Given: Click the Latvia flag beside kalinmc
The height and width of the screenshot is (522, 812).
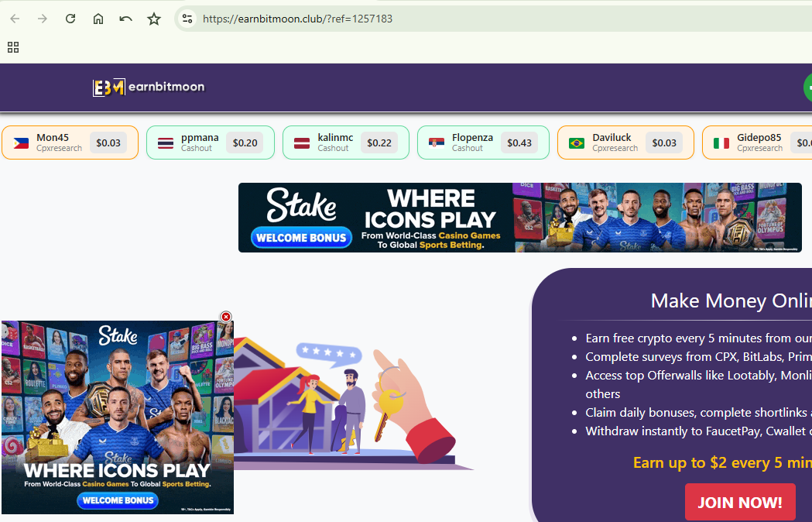Looking at the screenshot, I should (x=302, y=143).
